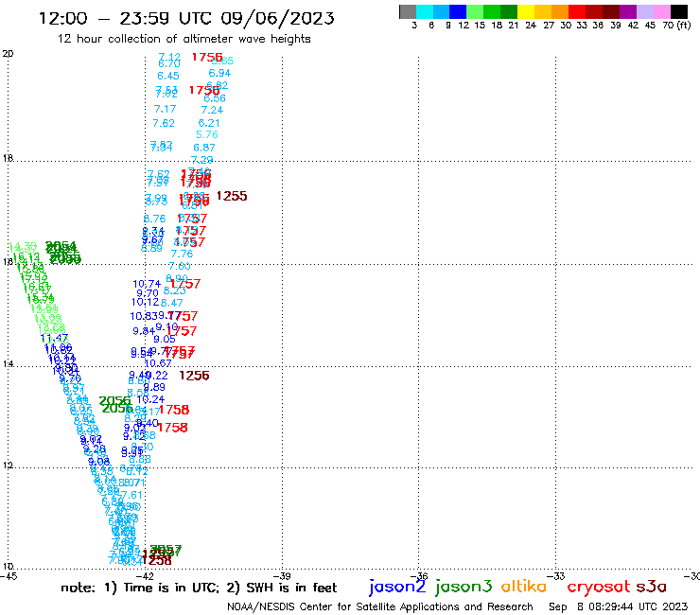Click the "cryosat" satellite label
This screenshot has width=700, height=615.
tap(599, 587)
